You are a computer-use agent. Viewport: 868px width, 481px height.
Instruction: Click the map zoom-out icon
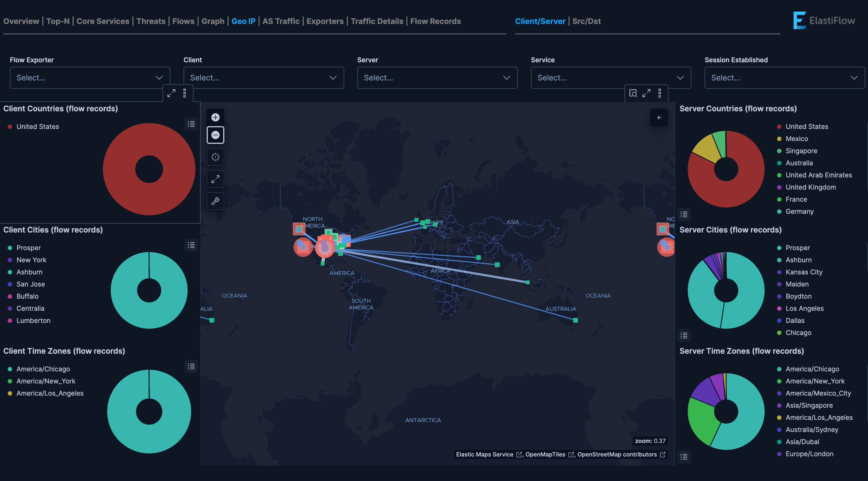(215, 135)
